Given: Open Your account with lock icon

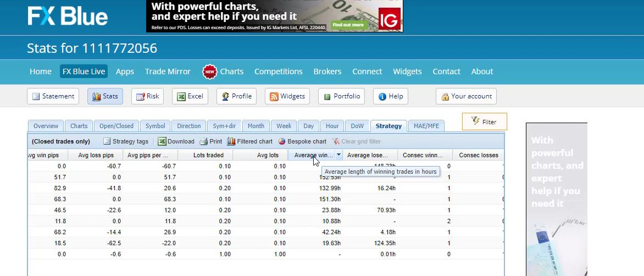Looking at the screenshot, I should click(466, 96).
